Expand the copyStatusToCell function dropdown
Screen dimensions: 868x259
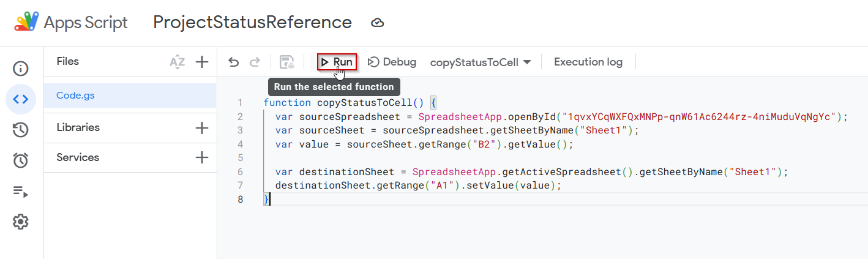(x=481, y=62)
